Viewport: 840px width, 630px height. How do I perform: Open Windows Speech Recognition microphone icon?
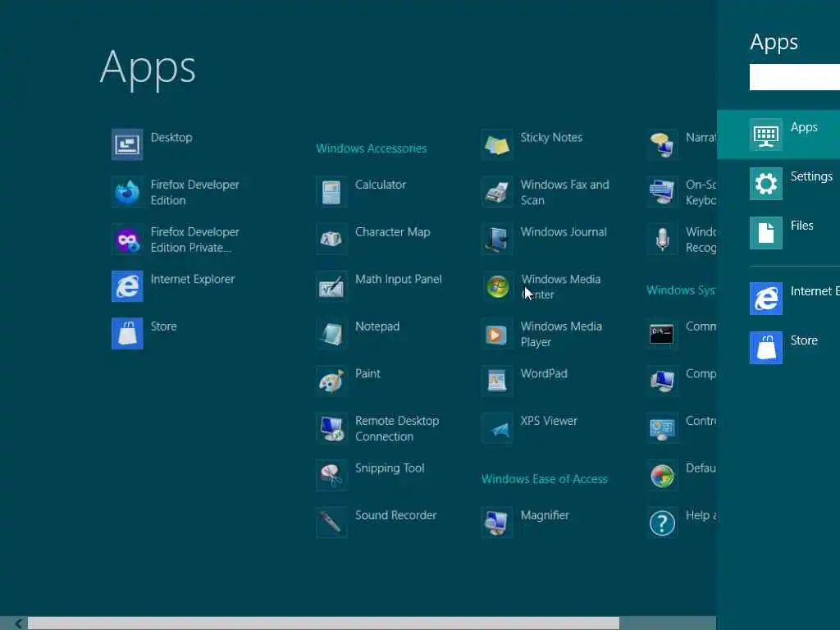click(x=663, y=239)
